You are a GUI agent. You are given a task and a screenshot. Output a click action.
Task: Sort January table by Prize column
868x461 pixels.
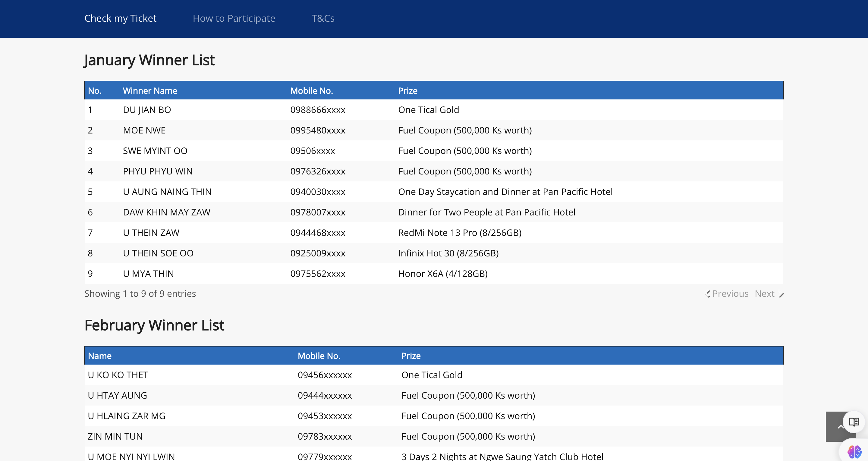tap(408, 91)
